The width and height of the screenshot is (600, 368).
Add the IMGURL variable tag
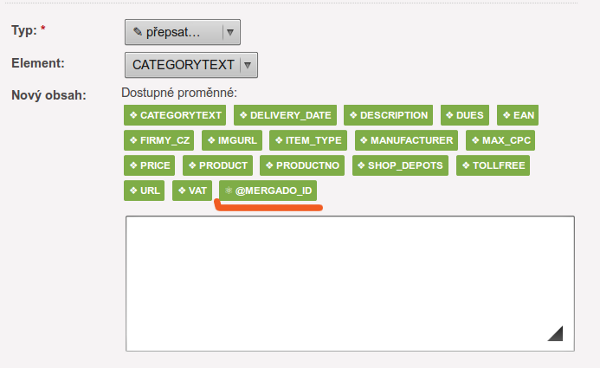[x=232, y=140]
